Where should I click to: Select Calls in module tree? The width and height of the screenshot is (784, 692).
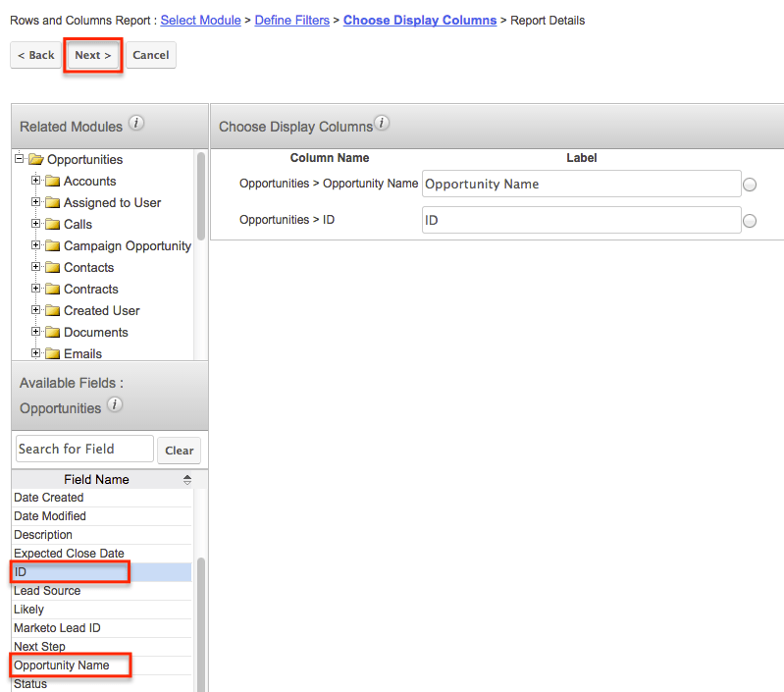click(x=78, y=224)
